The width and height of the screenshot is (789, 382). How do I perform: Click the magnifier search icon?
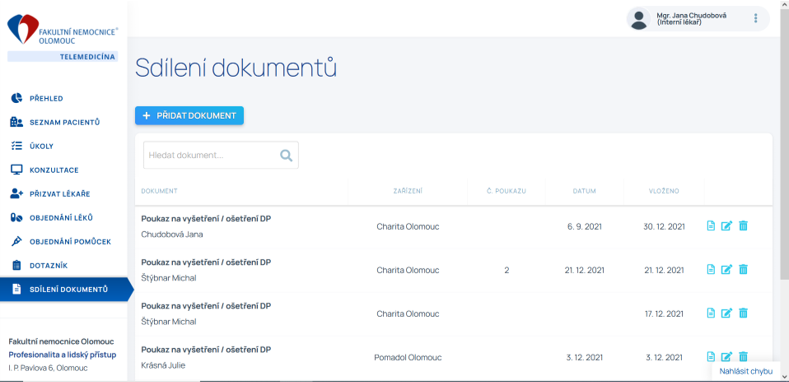[x=286, y=156]
